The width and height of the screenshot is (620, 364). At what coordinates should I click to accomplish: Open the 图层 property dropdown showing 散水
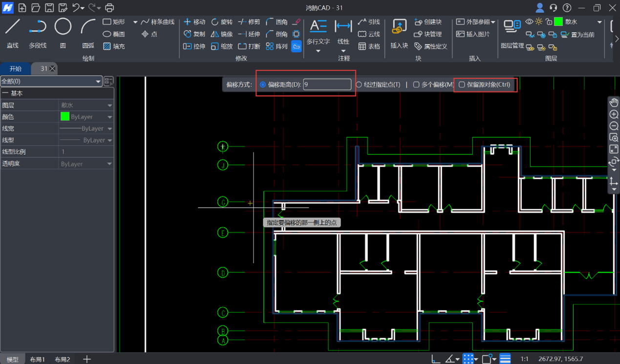[x=109, y=106]
